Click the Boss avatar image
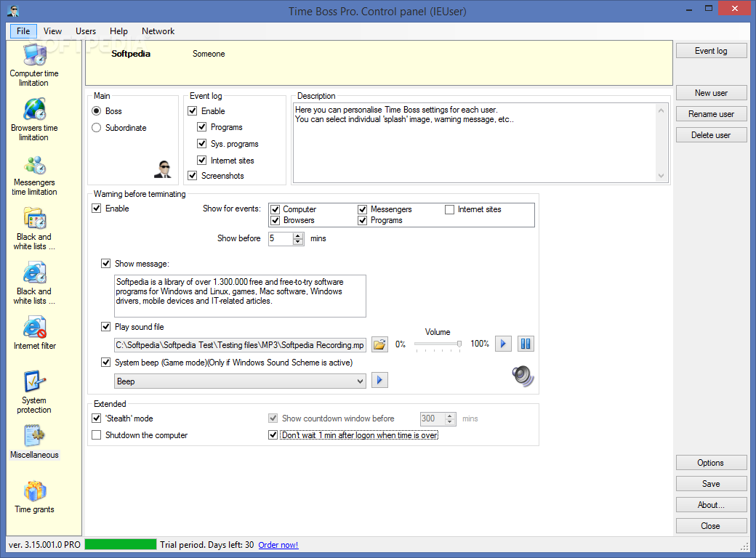Image resolution: width=756 pixels, height=558 pixels. click(163, 169)
